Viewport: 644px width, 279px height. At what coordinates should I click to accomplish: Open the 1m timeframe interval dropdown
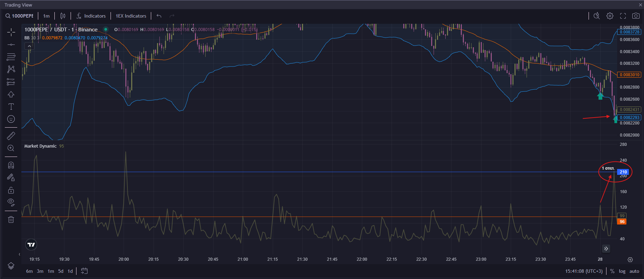click(x=46, y=16)
